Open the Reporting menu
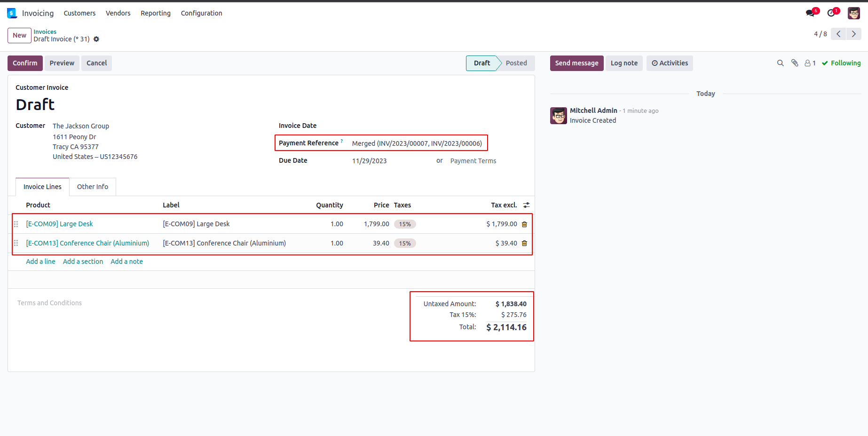868x436 pixels. click(x=156, y=13)
